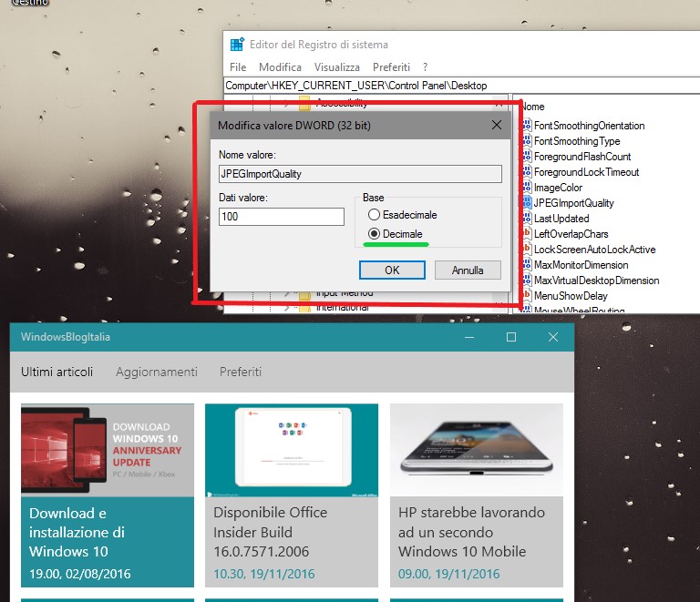Select the FontSmoothingOrientation value icon
Screen dimensions: 700x602
pyautogui.click(x=527, y=126)
